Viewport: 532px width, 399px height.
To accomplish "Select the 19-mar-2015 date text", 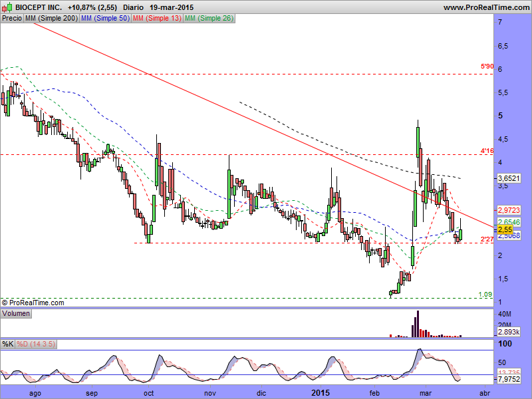I will point(172,7).
